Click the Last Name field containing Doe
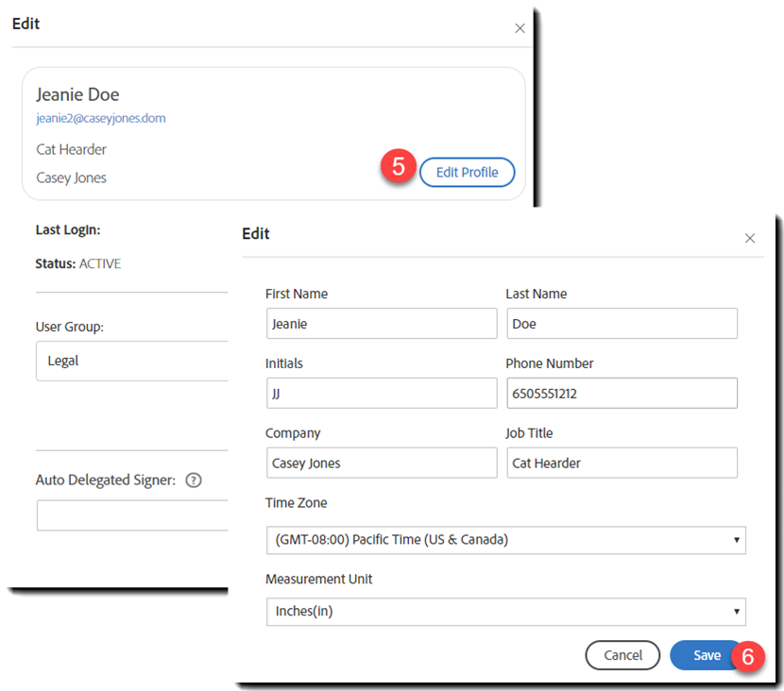 coord(622,323)
